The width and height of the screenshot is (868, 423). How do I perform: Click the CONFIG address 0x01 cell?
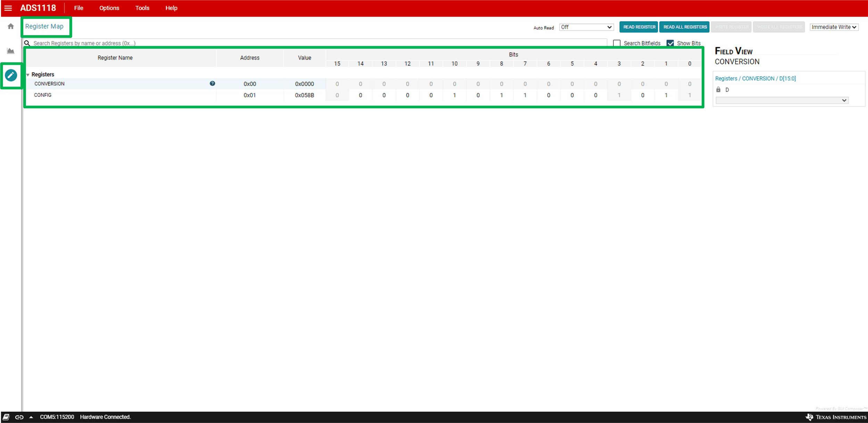click(x=250, y=95)
